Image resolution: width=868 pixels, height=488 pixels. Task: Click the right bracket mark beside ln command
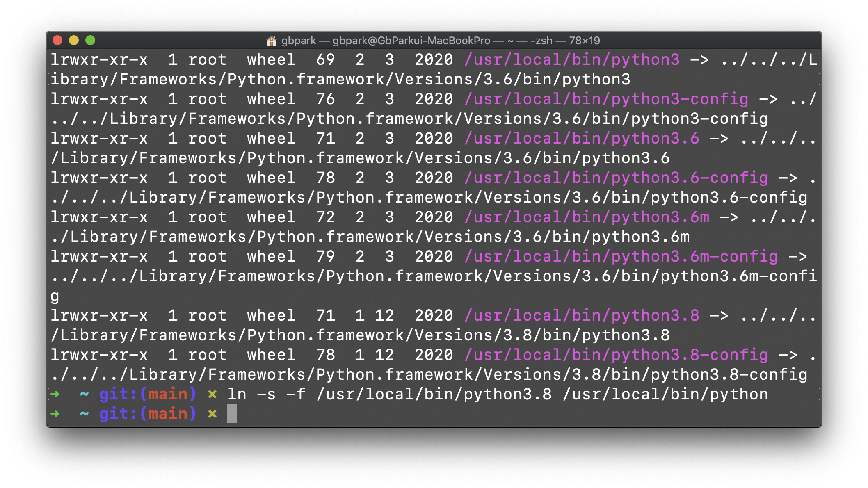819,394
